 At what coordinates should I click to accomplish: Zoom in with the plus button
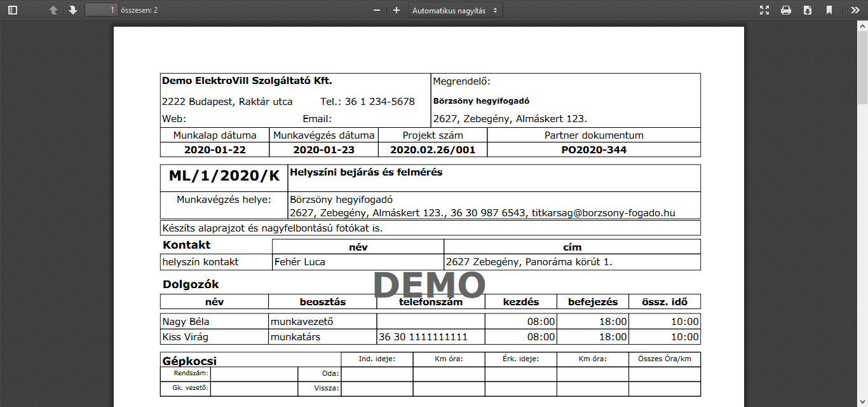point(397,10)
